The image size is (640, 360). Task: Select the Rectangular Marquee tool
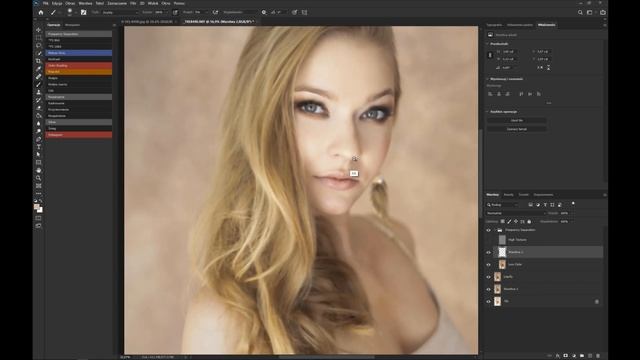point(38,38)
